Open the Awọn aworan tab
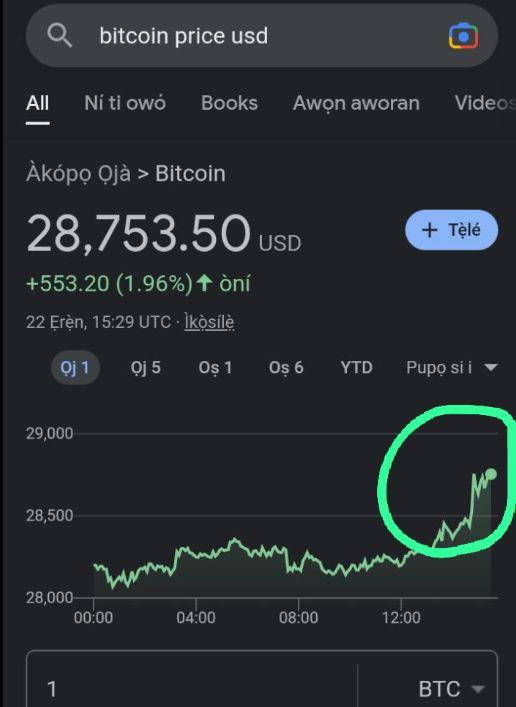This screenshot has width=516, height=707. pos(356,103)
